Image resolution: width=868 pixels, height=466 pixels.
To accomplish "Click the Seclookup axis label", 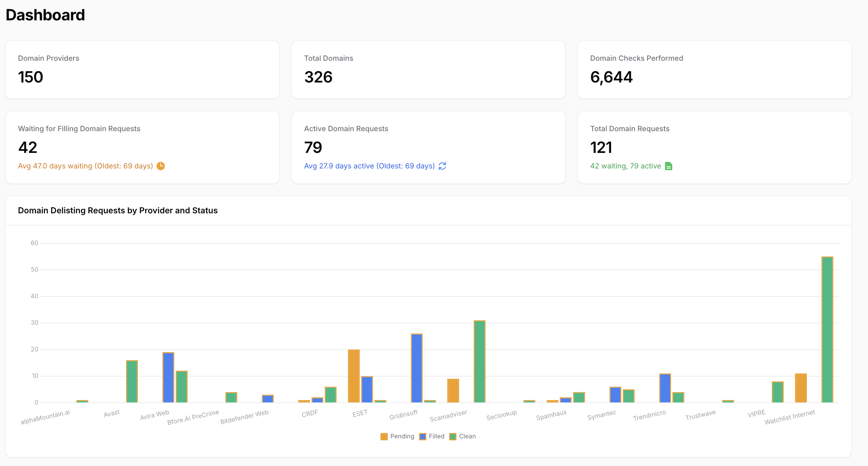I will [501, 415].
